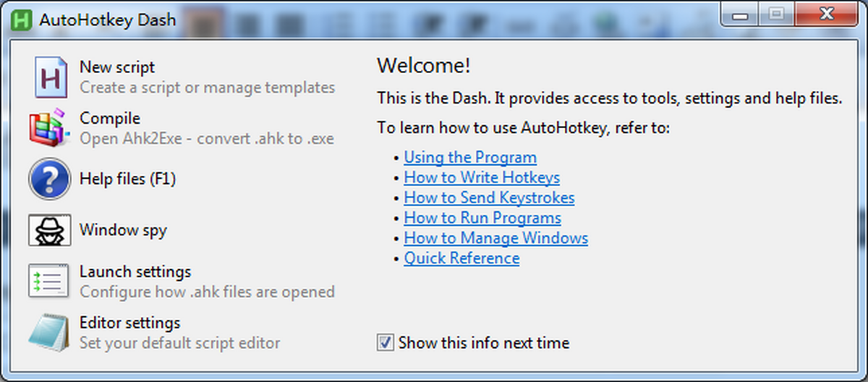
Task: Click the Window spy detective icon
Action: [x=49, y=230]
